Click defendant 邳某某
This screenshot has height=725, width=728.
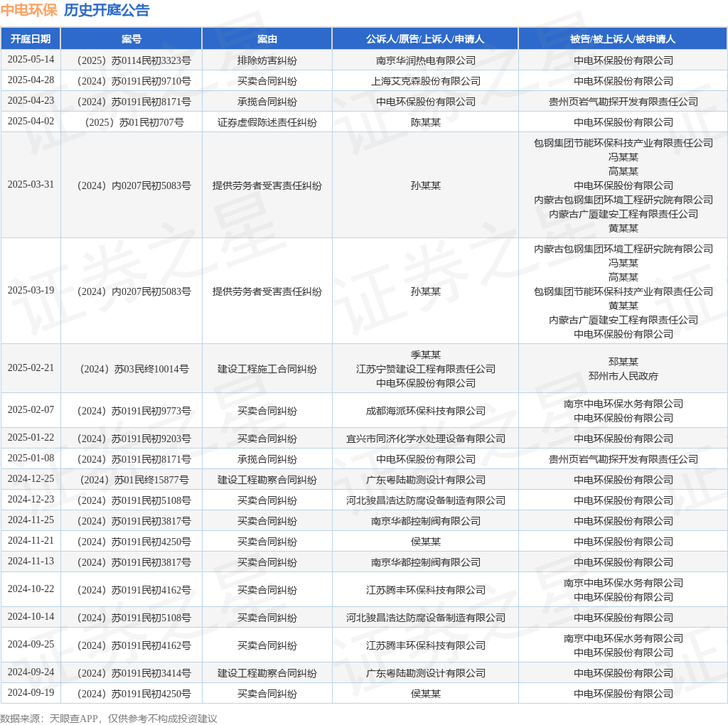pyautogui.click(x=623, y=362)
